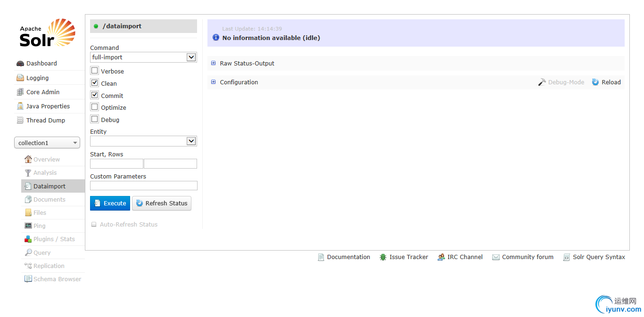
Task: Enable the Verbose checkbox
Action: pyautogui.click(x=95, y=71)
